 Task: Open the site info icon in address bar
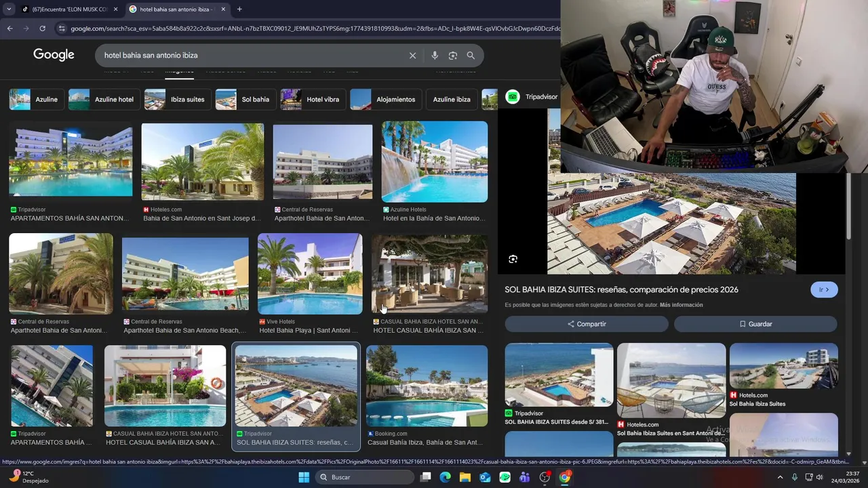pos(62,28)
